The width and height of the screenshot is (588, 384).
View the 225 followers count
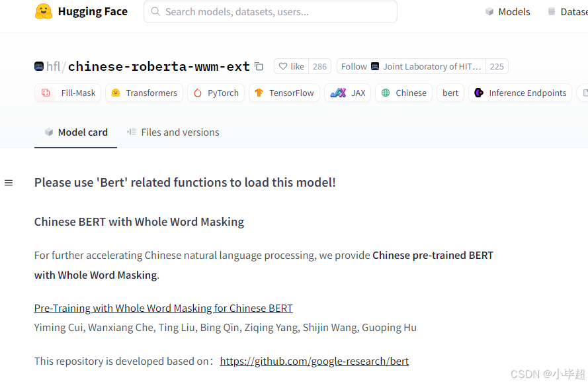(497, 66)
